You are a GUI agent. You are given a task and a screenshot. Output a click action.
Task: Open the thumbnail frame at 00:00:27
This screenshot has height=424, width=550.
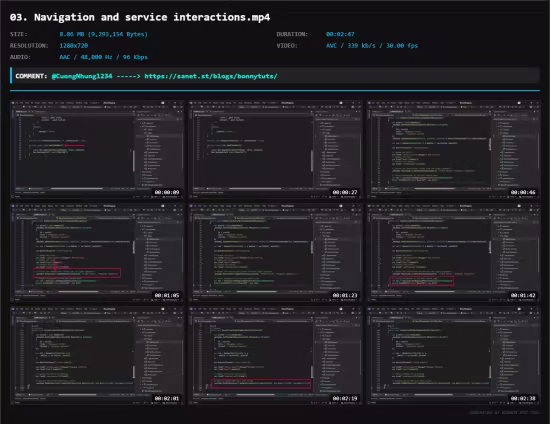275,150
